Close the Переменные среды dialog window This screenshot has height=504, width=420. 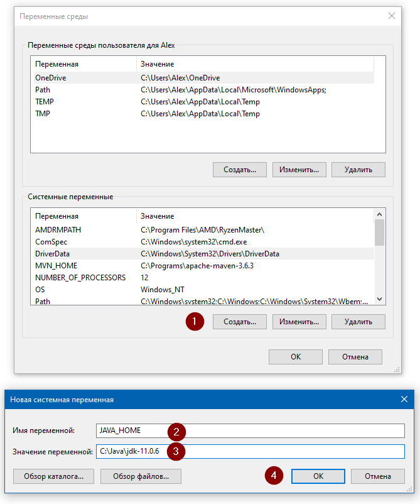392,16
